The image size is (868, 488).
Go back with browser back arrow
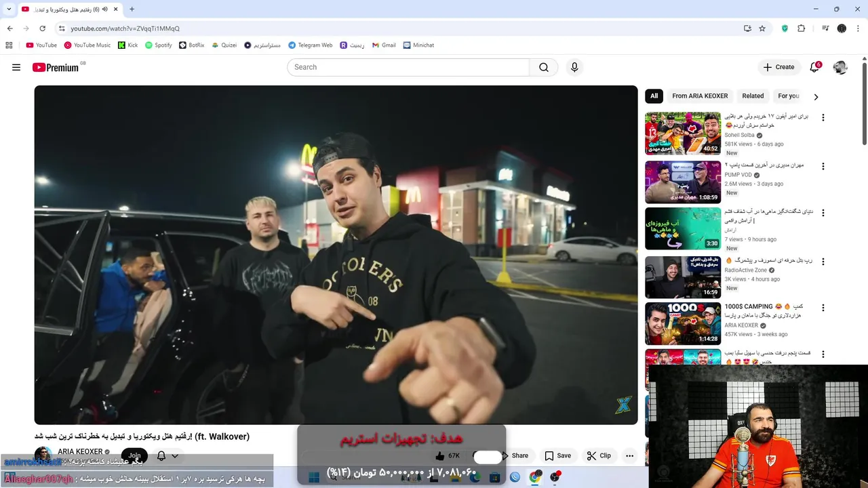[x=9, y=28]
